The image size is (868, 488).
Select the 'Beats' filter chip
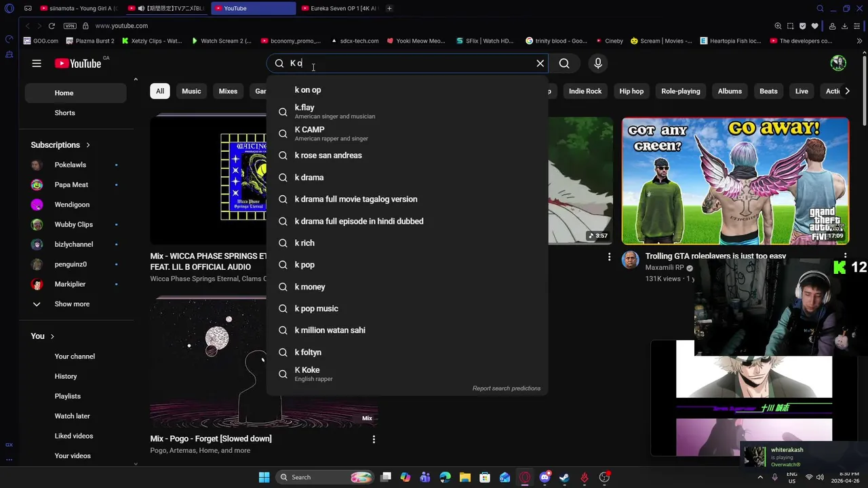(x=768, y=91)
